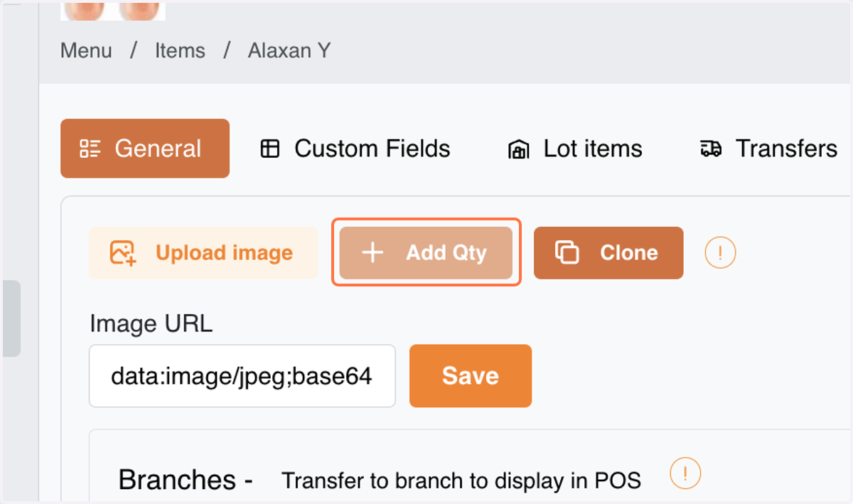Switch to the Custom Fields tab
This screenshot has height=504, width=853.
click(355, 149)
